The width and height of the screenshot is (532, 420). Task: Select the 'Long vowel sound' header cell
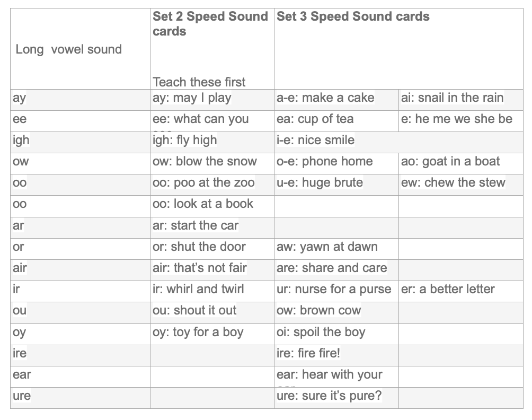69,49
